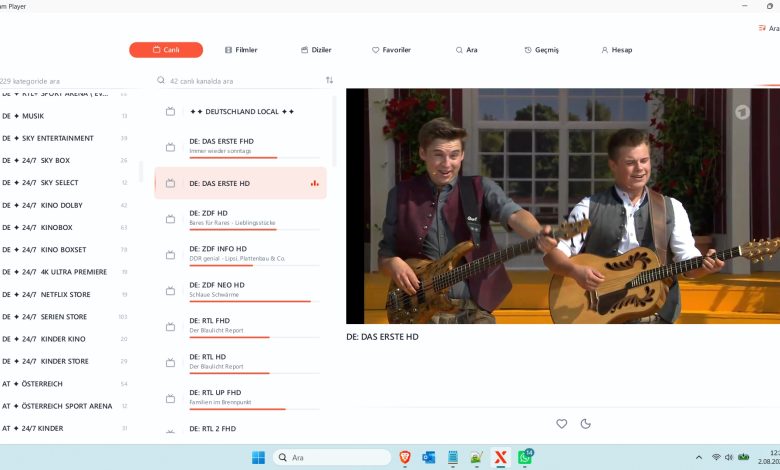Open Outlook from the taskbar
The width and height of the screenshot is (780, 470).
point(428,458)
